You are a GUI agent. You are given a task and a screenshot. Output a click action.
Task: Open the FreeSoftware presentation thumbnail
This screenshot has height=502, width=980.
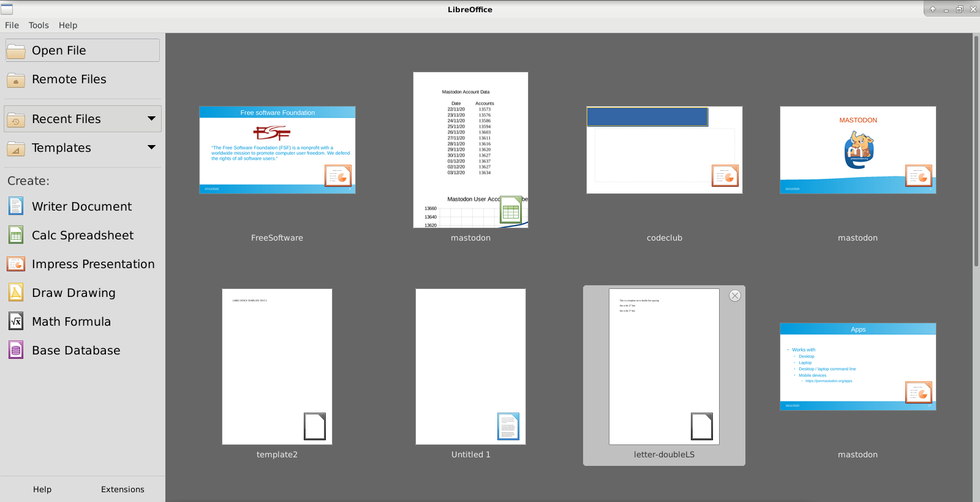pyautogui.click(x=277, y=150)
